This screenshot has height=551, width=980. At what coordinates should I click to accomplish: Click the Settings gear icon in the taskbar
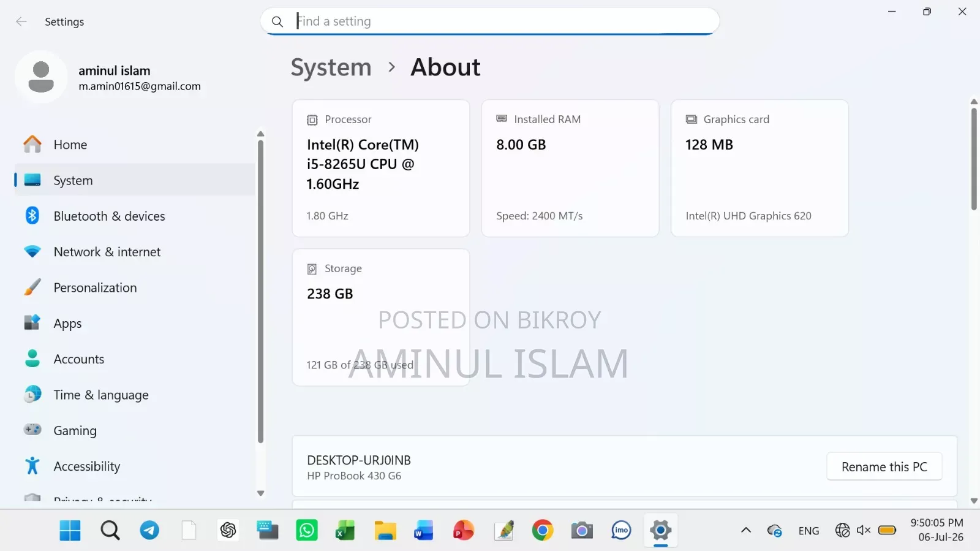coord(661,530)
